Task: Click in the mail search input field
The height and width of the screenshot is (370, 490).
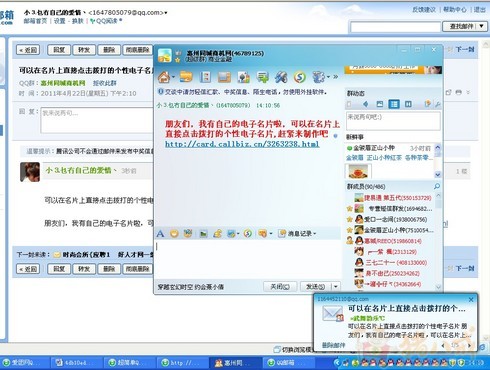Action: pos(395,27)
